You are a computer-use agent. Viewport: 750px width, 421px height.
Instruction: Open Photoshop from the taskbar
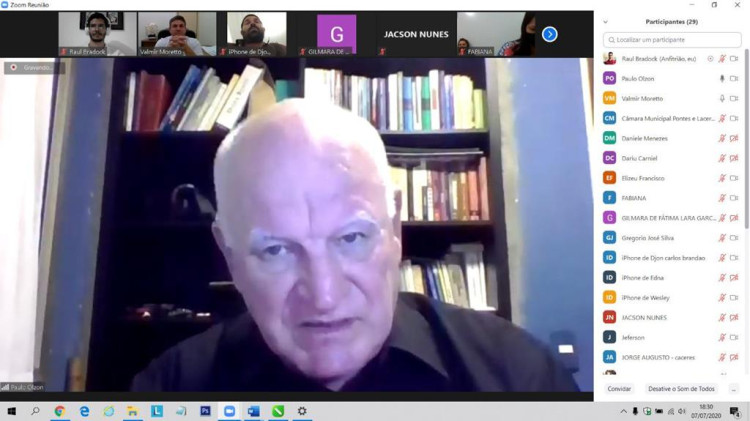click(205, 411)
